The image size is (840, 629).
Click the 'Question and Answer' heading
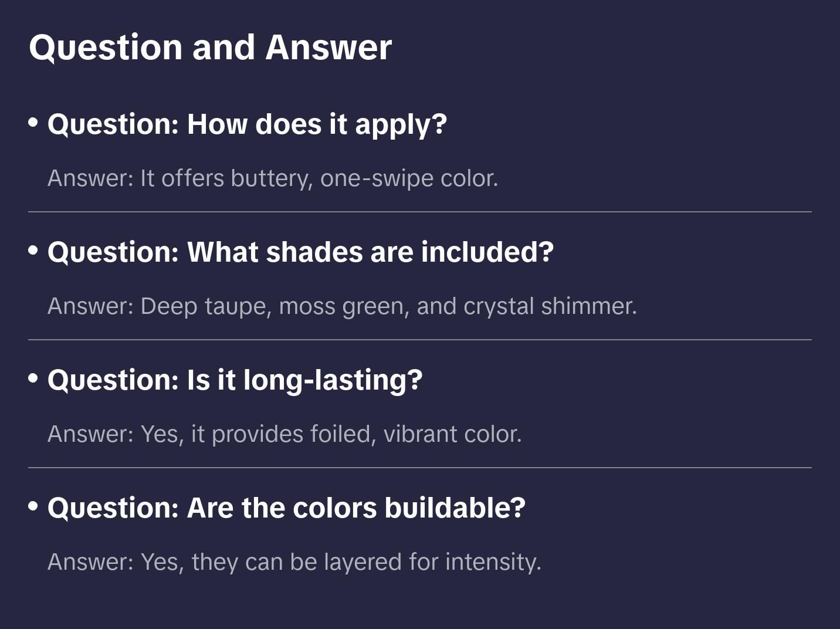pos(210,47)
